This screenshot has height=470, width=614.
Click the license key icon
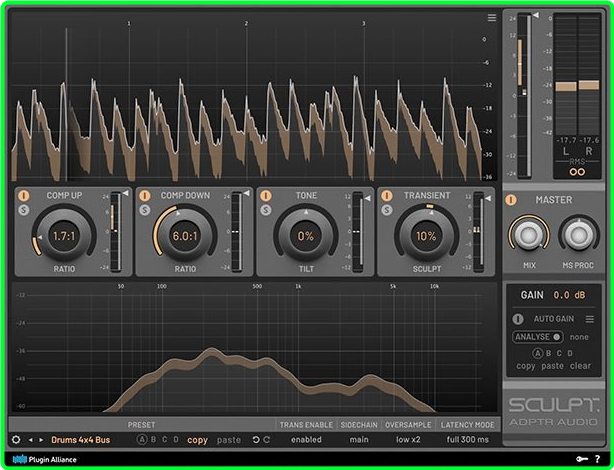582,459
